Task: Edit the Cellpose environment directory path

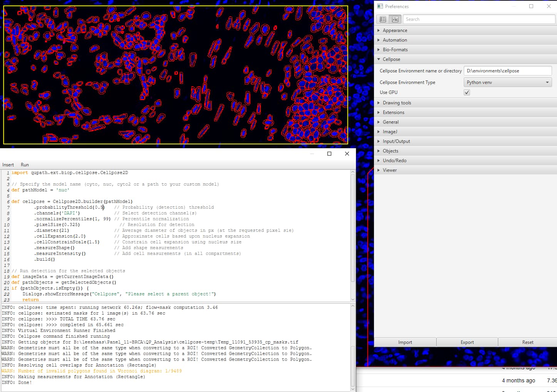Action: [x=507, y=70]
